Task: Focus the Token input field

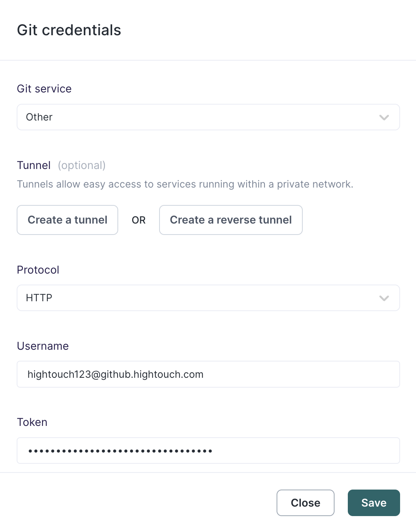Action: (208, 451)
